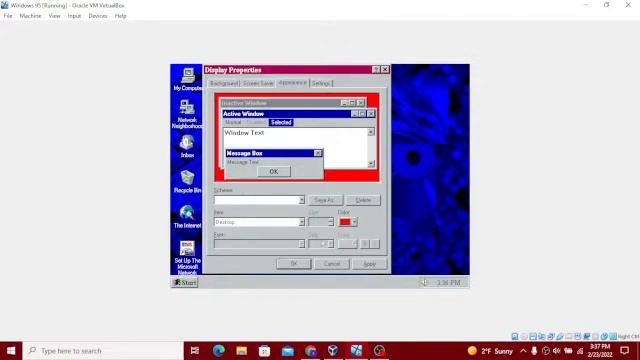The image size is (640, 360).
Task: Open the notification center icon
Action: 624,351
